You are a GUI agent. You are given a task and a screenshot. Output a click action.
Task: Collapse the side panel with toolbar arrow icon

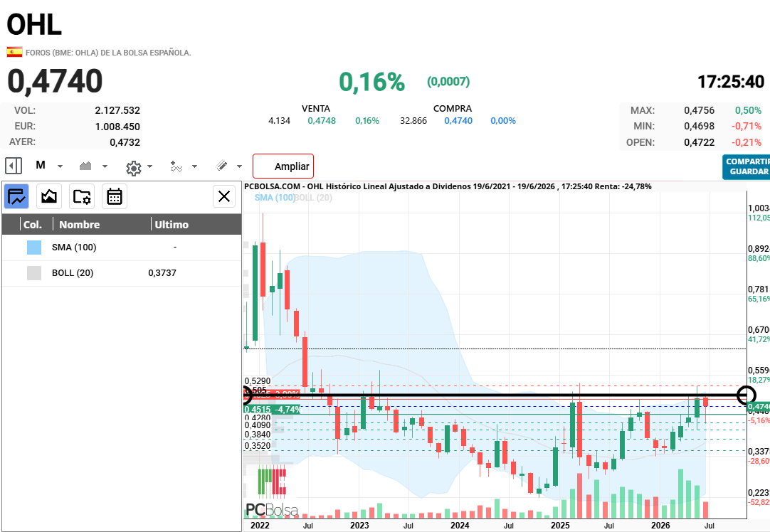[14, 166]
